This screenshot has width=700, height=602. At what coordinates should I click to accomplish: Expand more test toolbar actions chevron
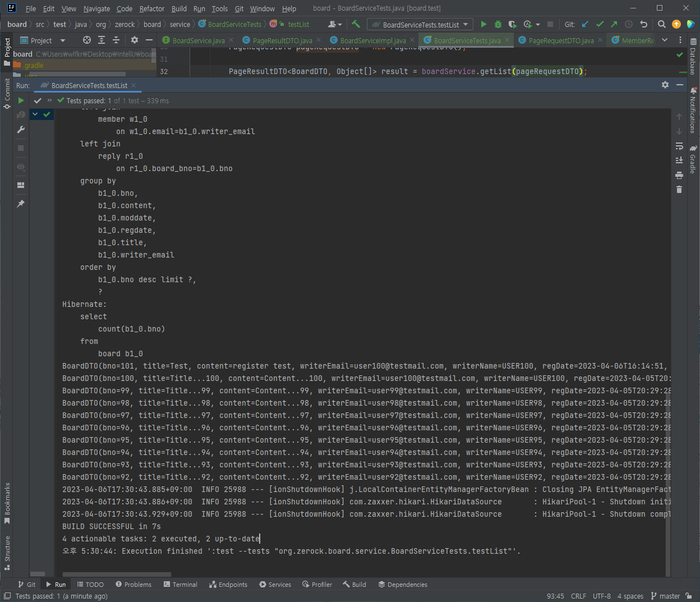pos(49,100)
